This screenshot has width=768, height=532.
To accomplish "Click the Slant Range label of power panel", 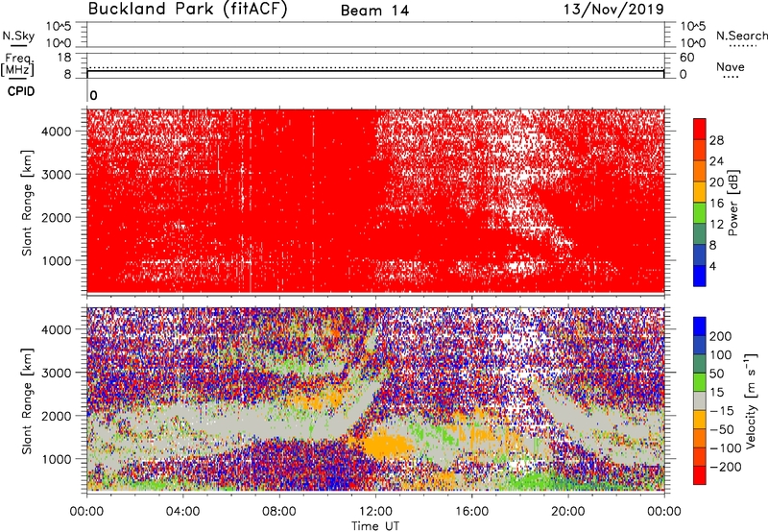I will pyautogui.click(x=27, y=203).
